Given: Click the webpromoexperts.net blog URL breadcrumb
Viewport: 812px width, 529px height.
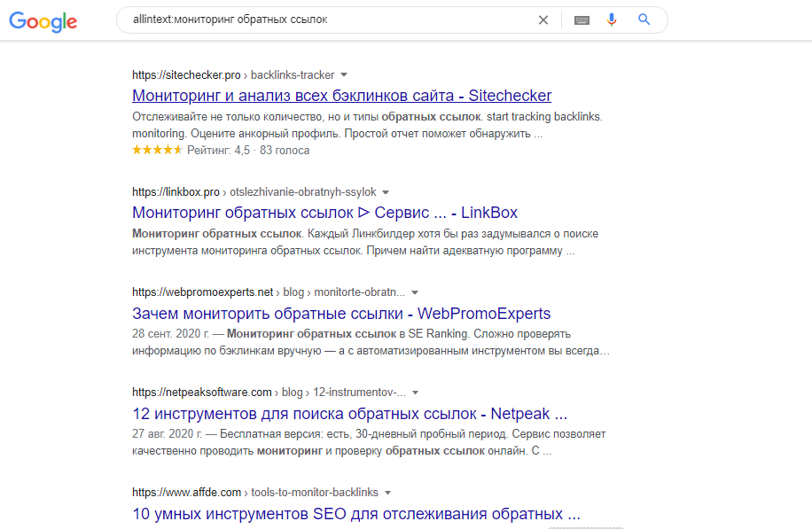Looking at the screenshot, I should (269, 292).
